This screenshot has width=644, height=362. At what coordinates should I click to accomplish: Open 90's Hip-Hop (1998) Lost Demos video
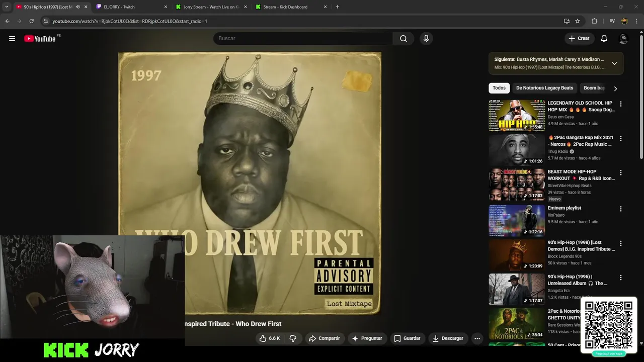[x=517, y=254]
